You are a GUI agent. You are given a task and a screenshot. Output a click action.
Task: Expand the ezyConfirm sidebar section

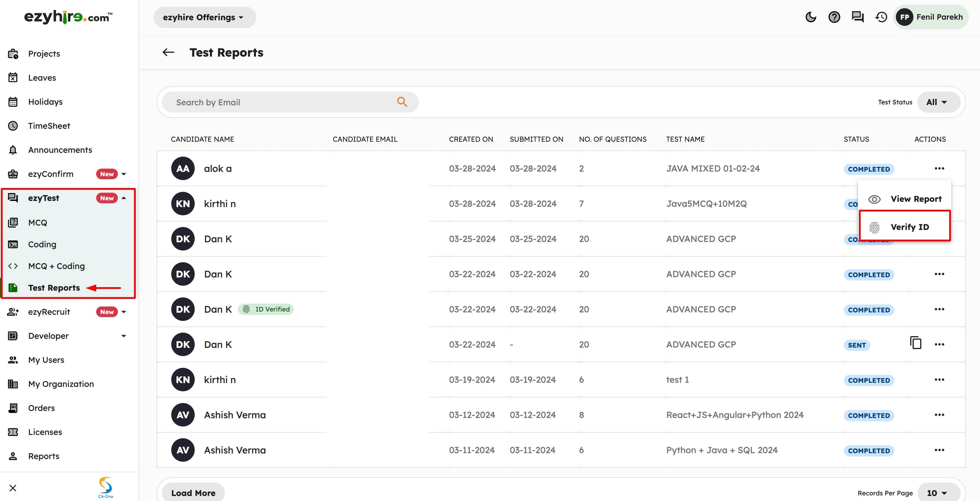click(124, 174)
